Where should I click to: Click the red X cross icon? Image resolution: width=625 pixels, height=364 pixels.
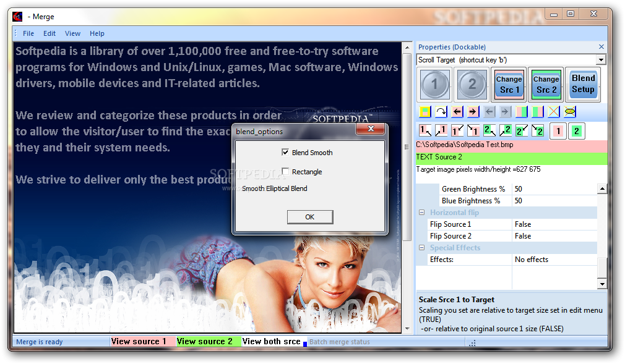(x=554, y=112)
